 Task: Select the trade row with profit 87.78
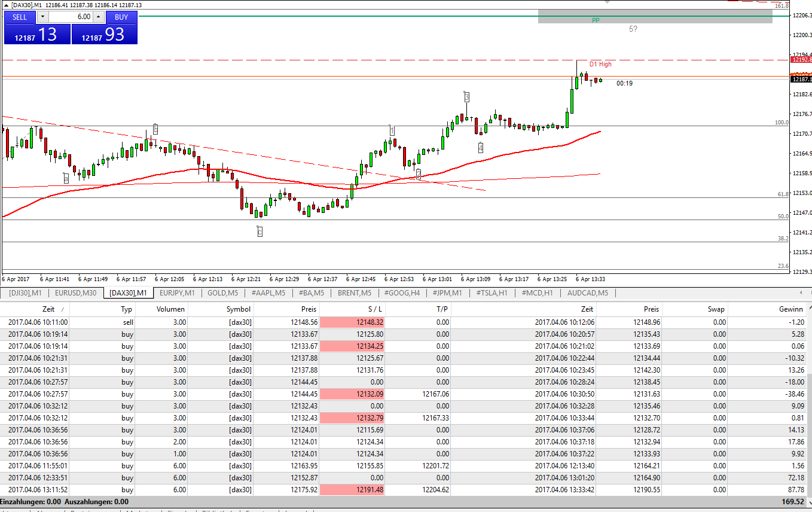pos(404,489)
